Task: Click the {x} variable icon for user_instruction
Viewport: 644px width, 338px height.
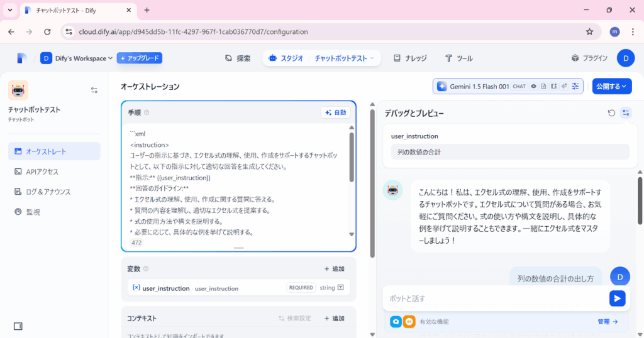Action: [x=136, y=288]
